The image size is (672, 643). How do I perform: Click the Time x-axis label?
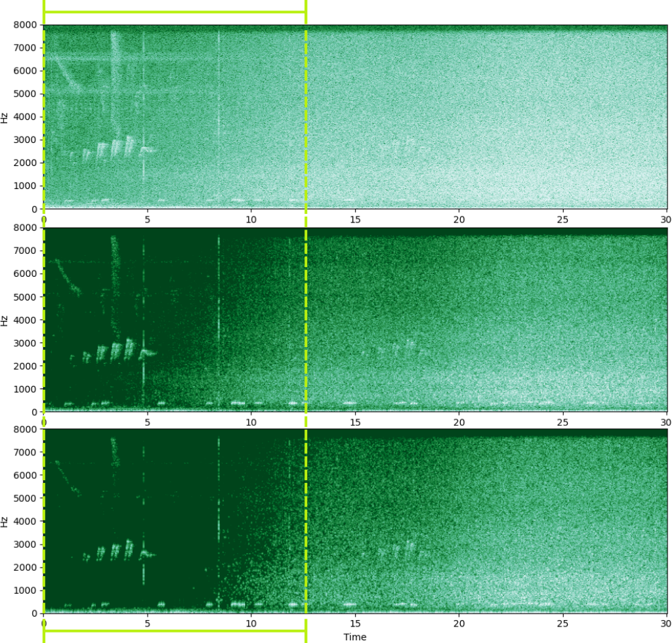[355, 637]
